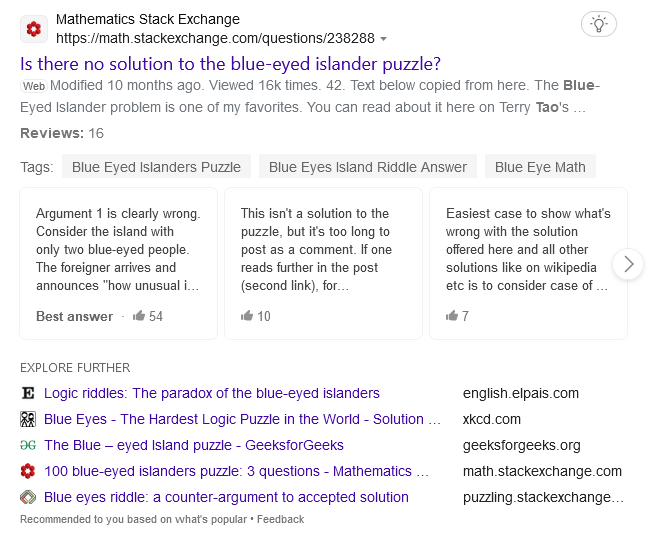Image resolution: width=648 pixels, height=539 pixels.
Task: Select the Blue Eyed Islanders Puzzle tag
Action: click(156, 167)
